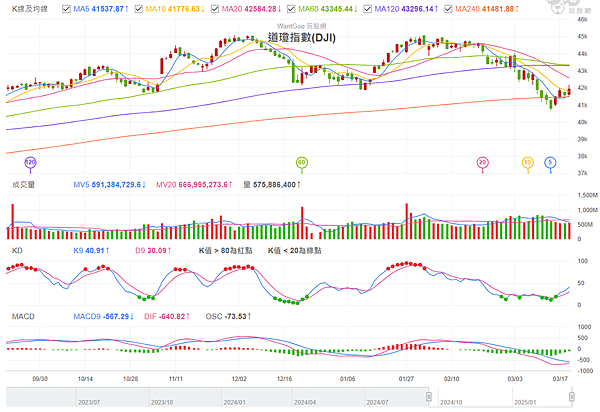
Task: Click 2023/10 on the navigator timeline
Action: pyautogui.click(x=162, y=402)
